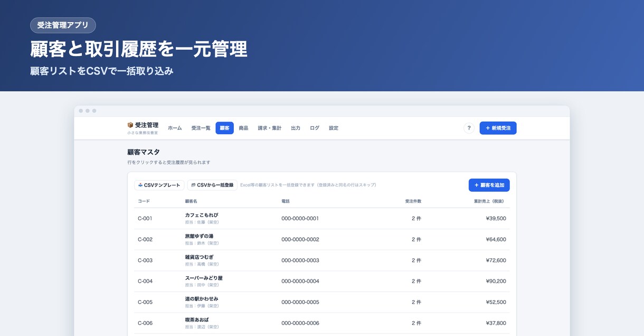
Task: Open the ホーム tab
Action: tap(175, 128)
